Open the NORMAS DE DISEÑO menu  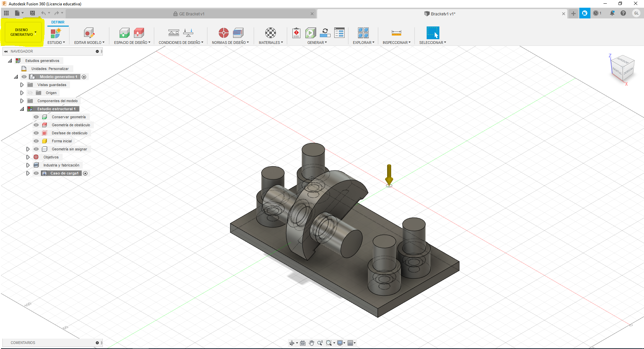click(x=230, y=43)
